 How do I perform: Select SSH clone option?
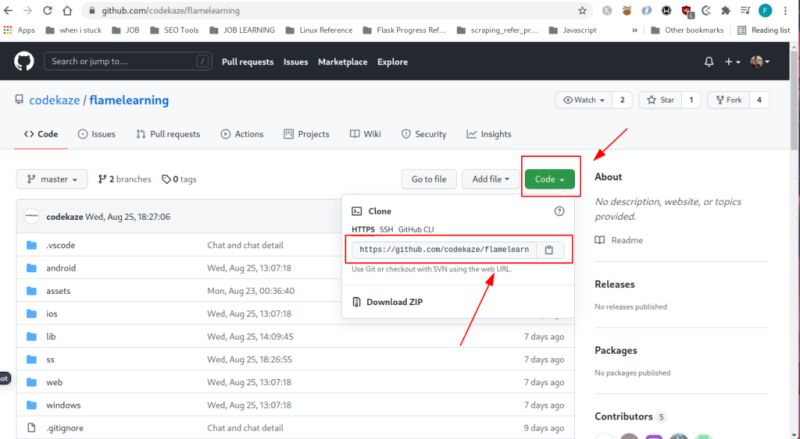386,230
